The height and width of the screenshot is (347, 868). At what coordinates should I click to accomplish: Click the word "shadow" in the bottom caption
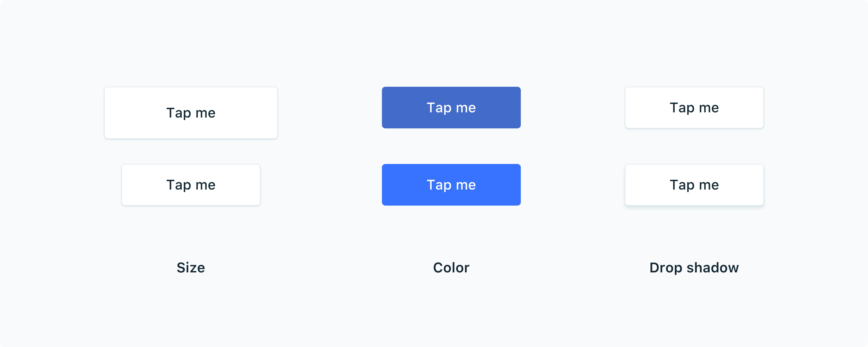tap(712, 267)
